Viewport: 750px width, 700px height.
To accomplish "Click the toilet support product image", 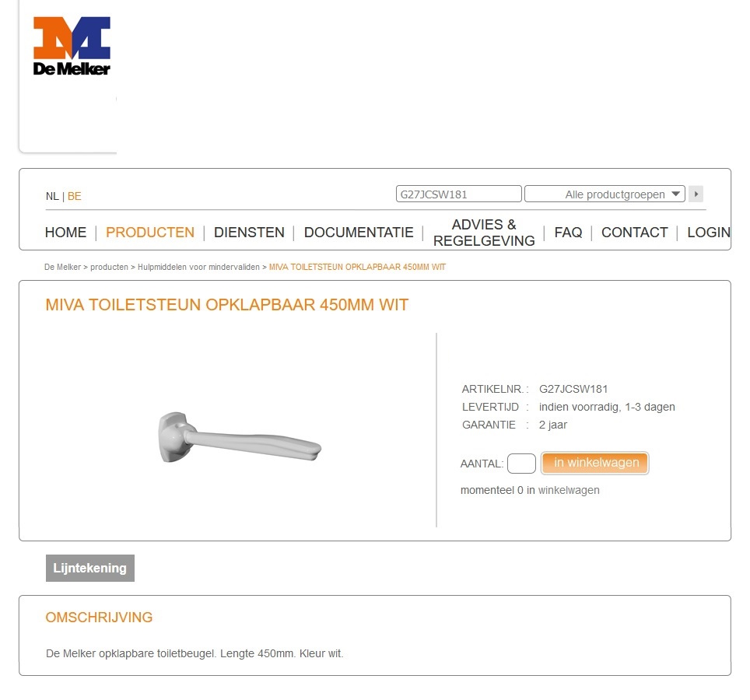I will tap(240, 437).
